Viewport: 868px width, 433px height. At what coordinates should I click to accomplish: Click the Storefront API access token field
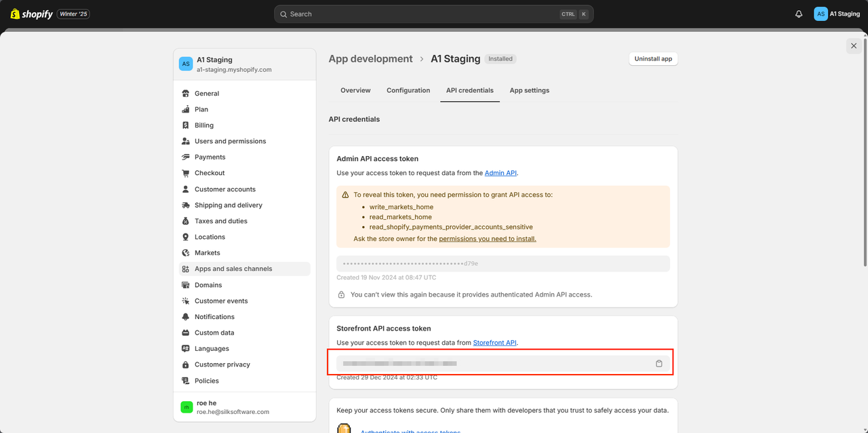click(503, 364)
